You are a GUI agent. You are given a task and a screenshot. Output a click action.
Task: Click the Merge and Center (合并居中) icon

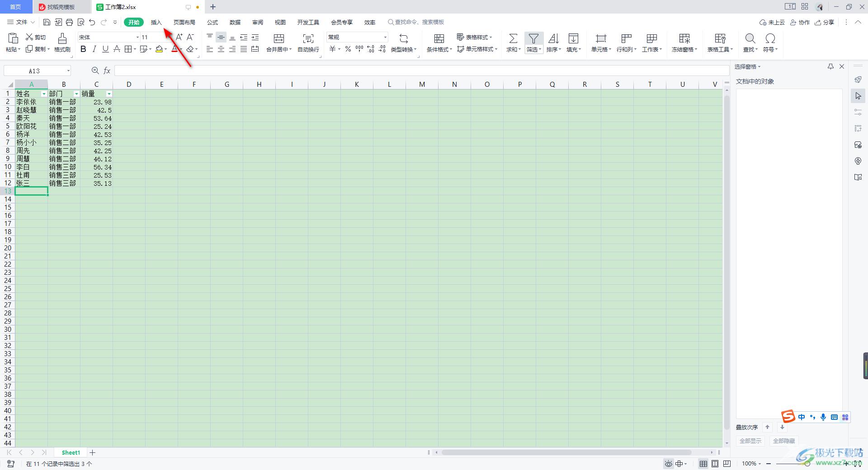tap(279, 38)
